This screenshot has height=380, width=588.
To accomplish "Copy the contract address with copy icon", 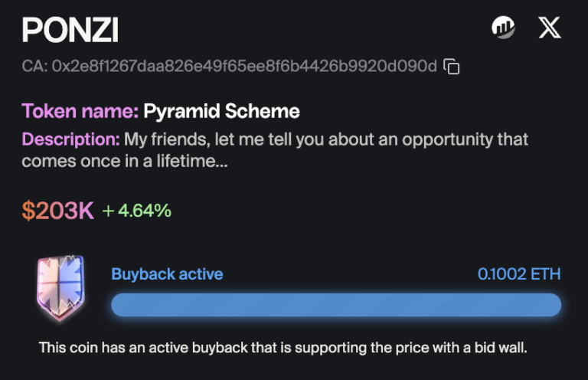I will 452,67.
